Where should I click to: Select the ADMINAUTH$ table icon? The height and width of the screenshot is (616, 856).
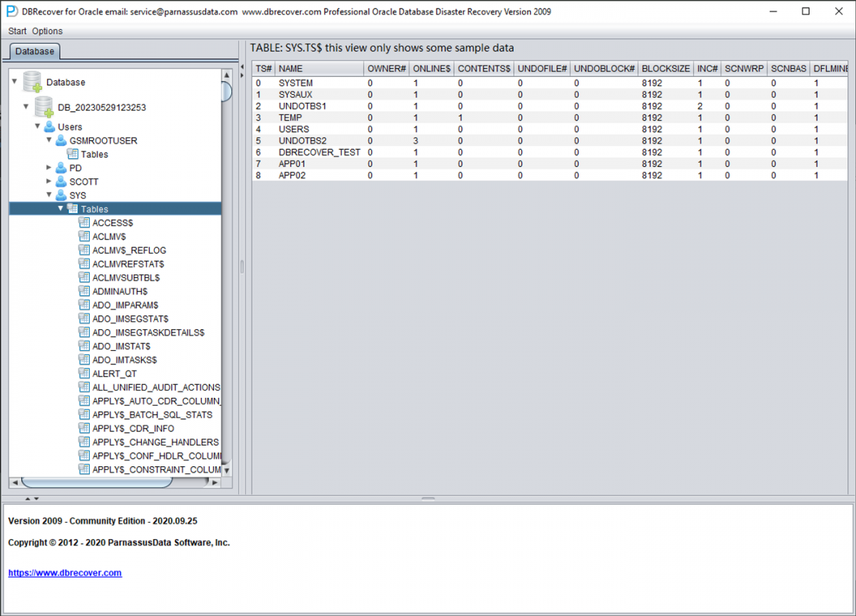tap(86, 291)
